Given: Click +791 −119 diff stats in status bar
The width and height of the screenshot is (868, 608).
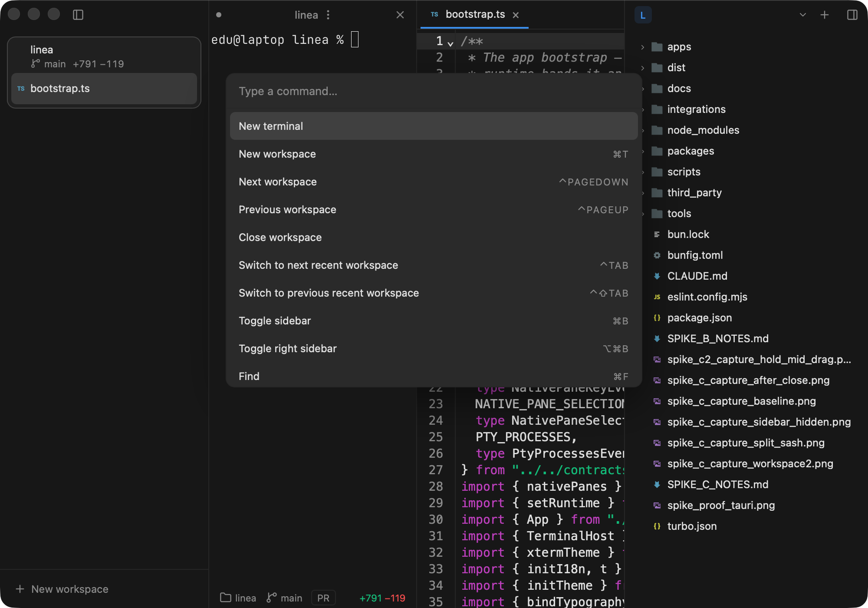Looking at the screenshot, I should (382, 598).
